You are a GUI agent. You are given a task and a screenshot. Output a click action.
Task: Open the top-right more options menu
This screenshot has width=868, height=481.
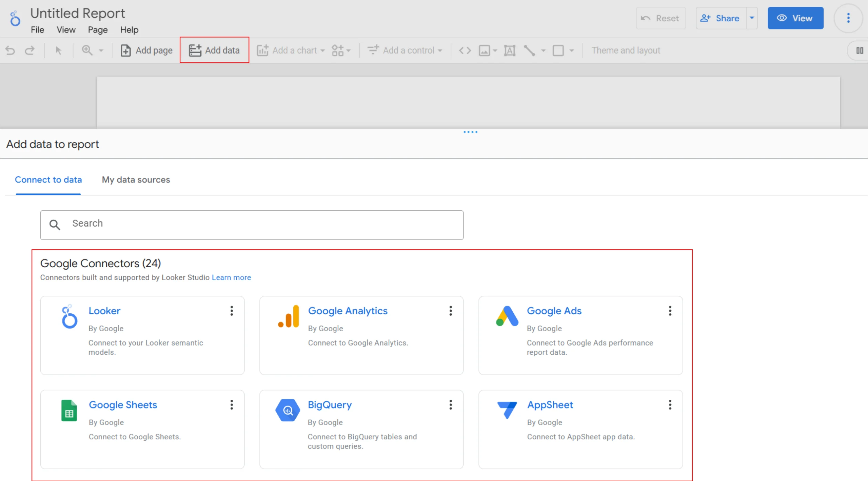click(848, 18)
